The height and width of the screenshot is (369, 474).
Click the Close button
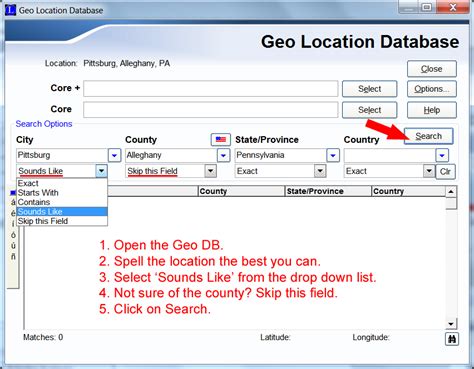(432, 69)
